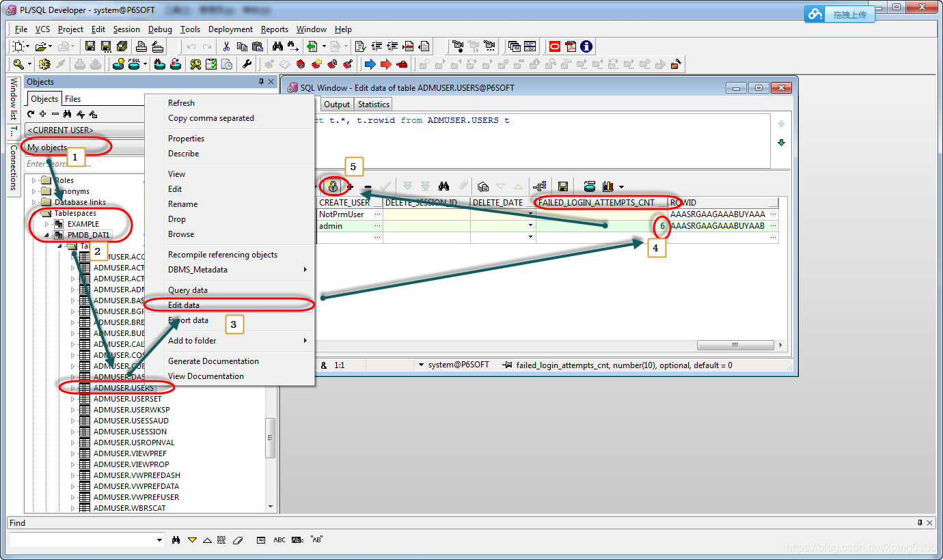Viewport: 943px width, 560px height.
Task: Click the Record macro camera icon
Action: pos(456,46)
